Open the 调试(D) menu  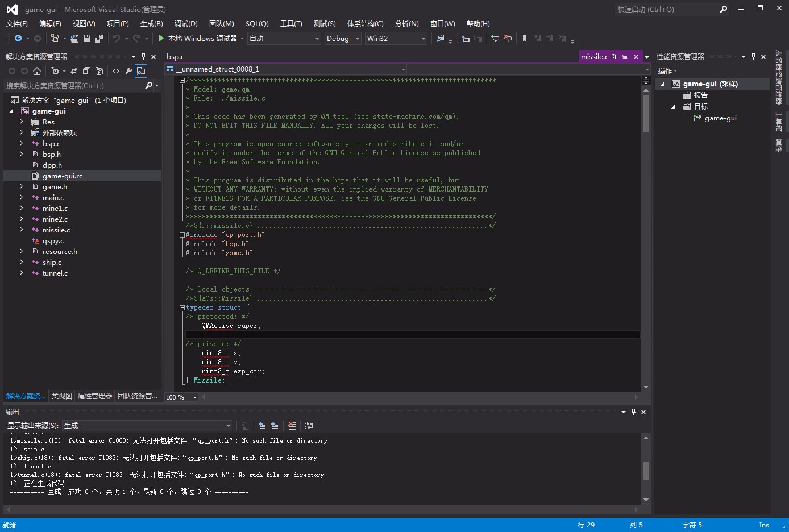pos(185,24)
